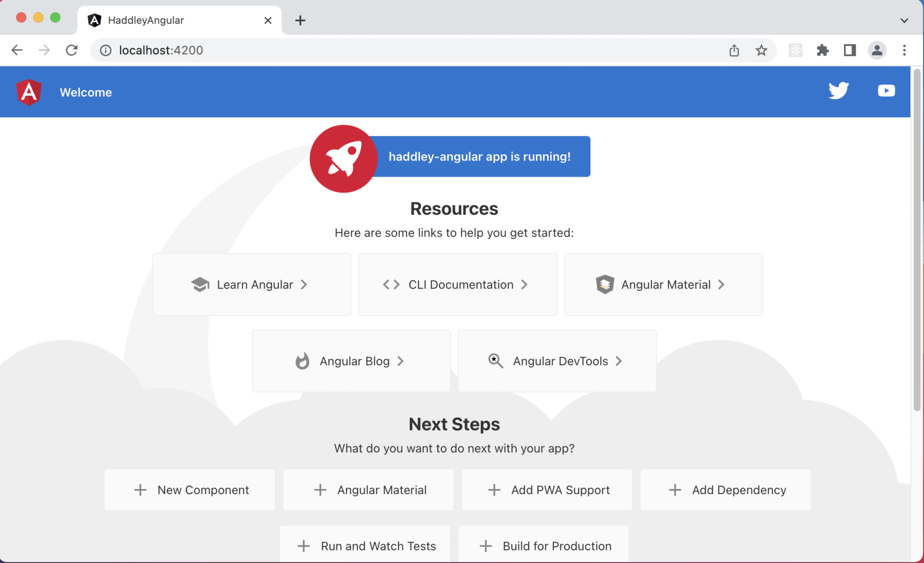924x563 pixels.
Task: Click the share page icon in address bar
Action: click(734, 50)
